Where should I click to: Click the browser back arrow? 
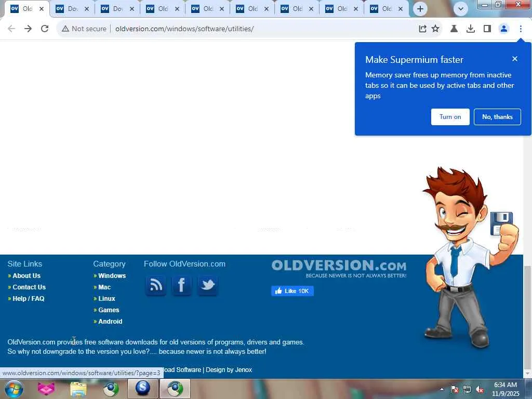click(x=11, y=29)
